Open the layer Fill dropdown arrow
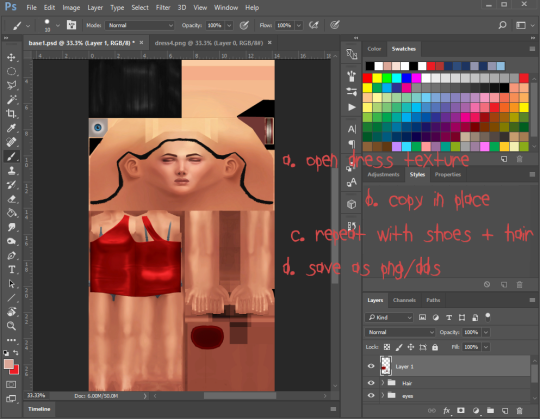The height and width of the screenshot is (419, 540). (x=486, y=347)
